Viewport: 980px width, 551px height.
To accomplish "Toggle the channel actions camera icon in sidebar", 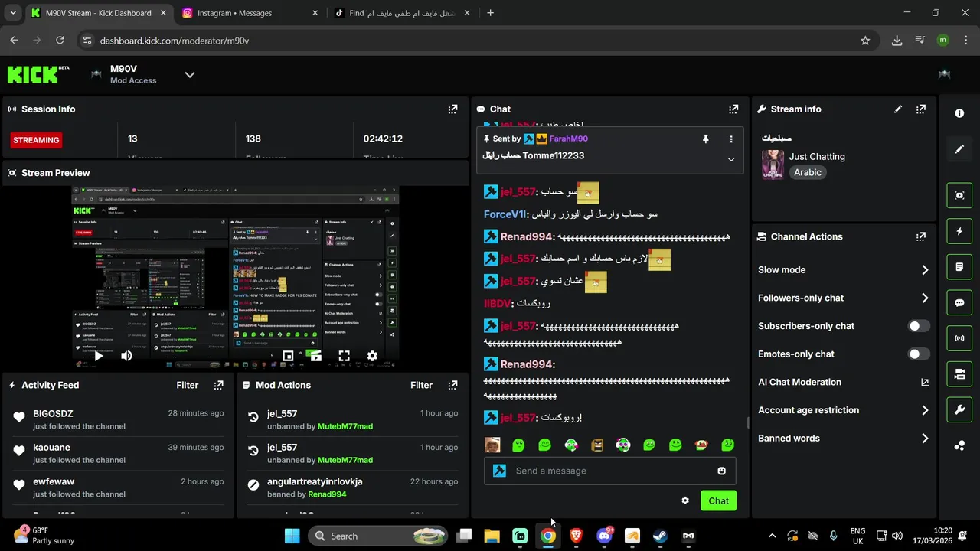I will tap(959, 374).
